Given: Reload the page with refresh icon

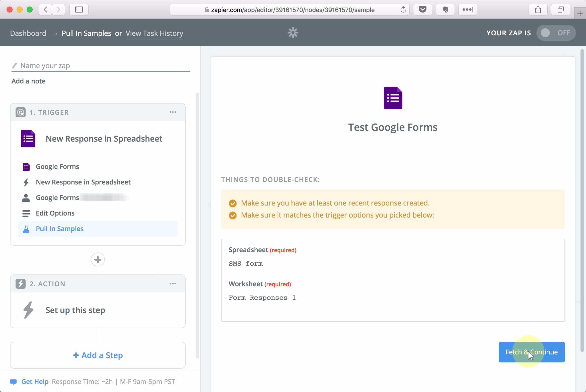Looking at the screenshot, I should (x=403, y=10).
